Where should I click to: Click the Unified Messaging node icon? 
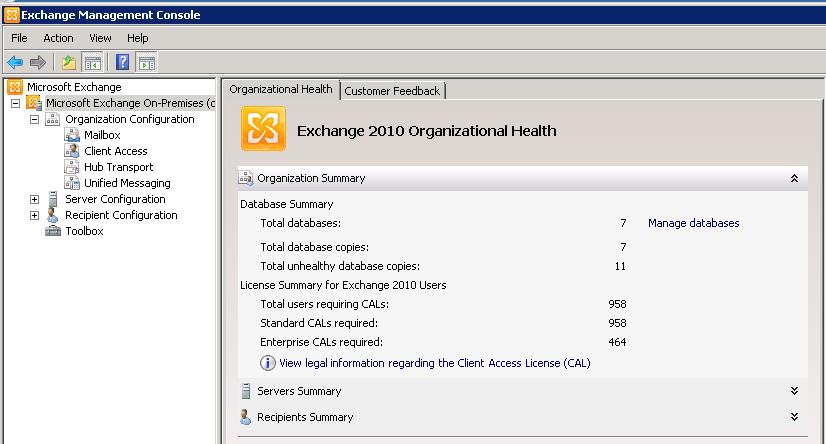click(x=72, y=183)
